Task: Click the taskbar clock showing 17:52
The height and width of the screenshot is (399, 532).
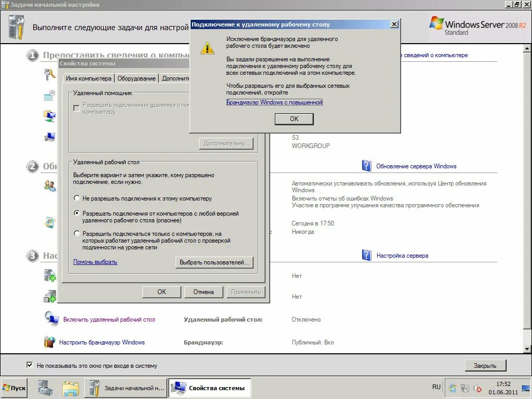Action: pos(503,388)
